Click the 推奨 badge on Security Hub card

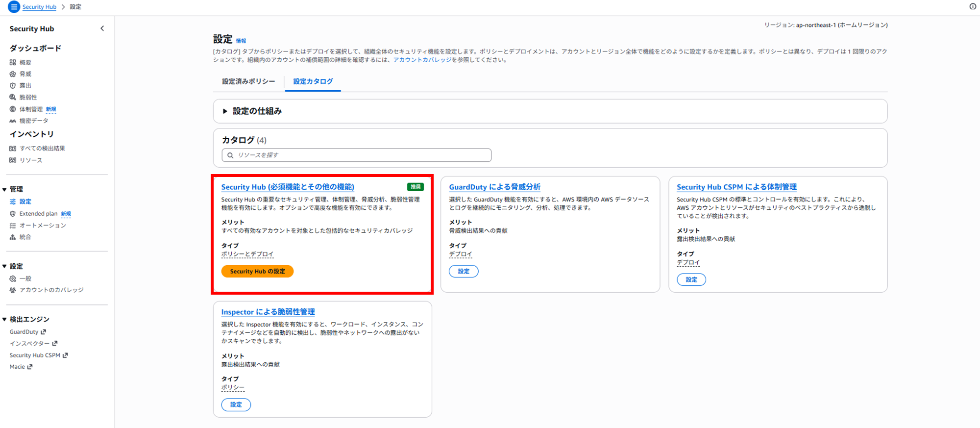pos(416,187)
